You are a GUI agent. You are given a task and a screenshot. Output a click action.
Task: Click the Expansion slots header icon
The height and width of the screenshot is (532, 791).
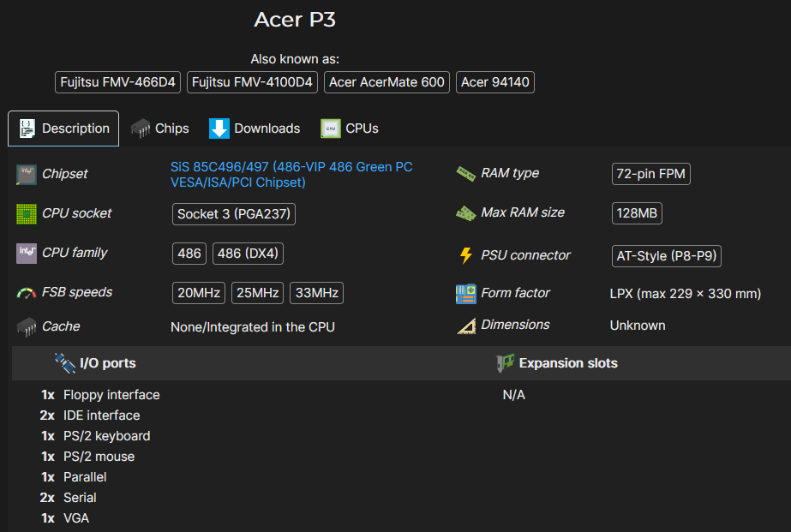[x=506, y=362]
